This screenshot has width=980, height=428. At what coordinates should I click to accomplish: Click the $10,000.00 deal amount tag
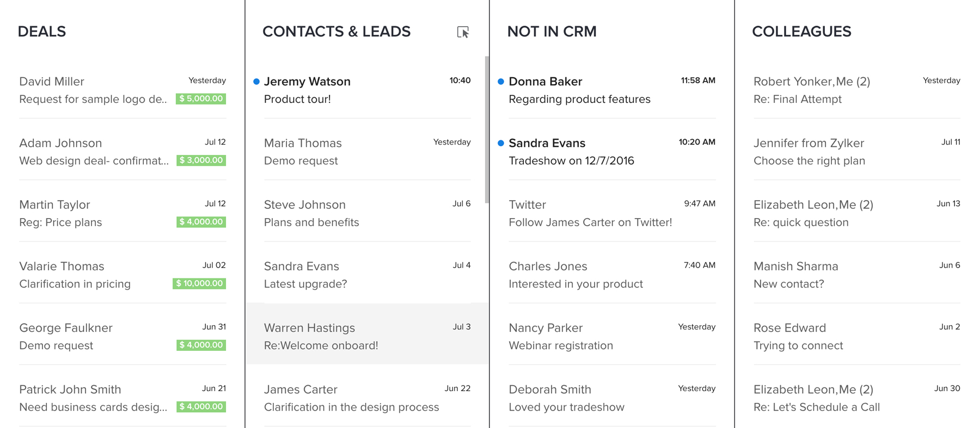tap(199, 283)
